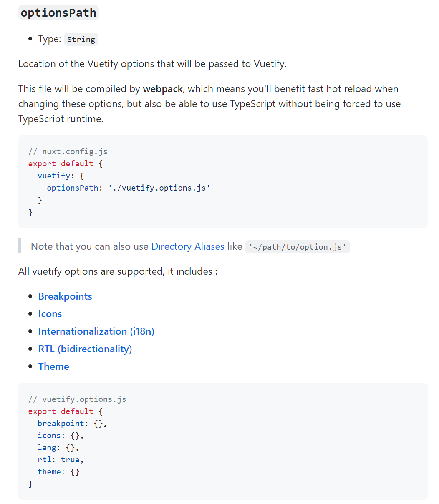Click the optionsPath heading
Screen dimensions: 439x504
[58, 13]
